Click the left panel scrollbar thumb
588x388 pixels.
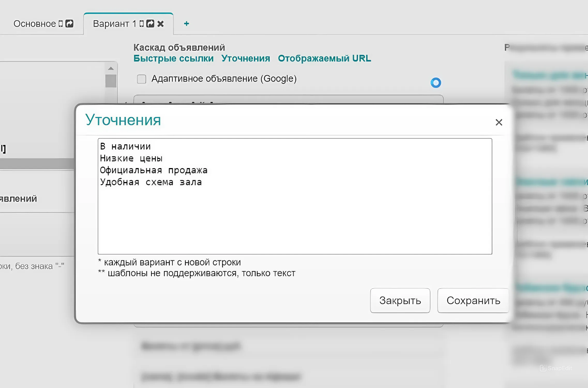coord(111,81)
